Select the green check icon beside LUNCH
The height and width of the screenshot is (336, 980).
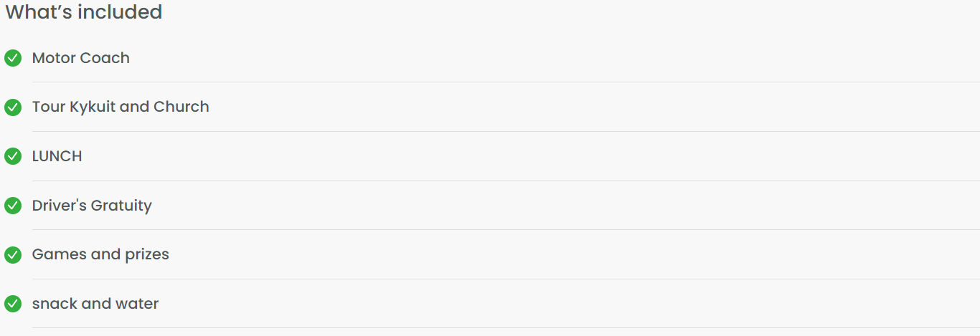[x=13, y=156]
